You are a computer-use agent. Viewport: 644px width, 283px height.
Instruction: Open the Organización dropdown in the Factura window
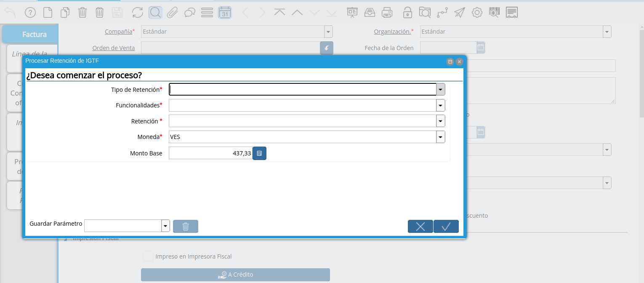pos(607,32)
